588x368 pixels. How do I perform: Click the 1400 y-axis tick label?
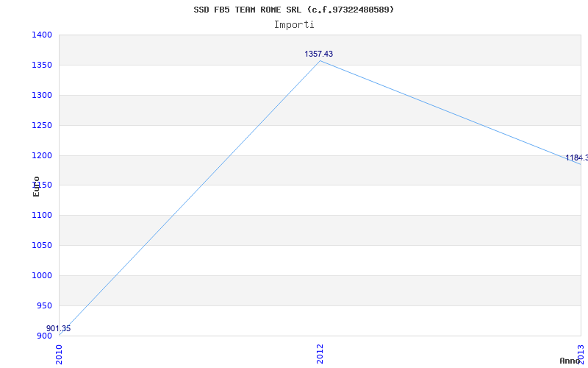[42, 35]
